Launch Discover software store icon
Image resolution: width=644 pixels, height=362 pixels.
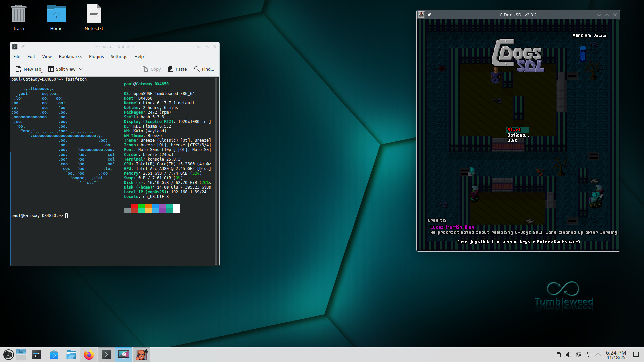[54, 355]
